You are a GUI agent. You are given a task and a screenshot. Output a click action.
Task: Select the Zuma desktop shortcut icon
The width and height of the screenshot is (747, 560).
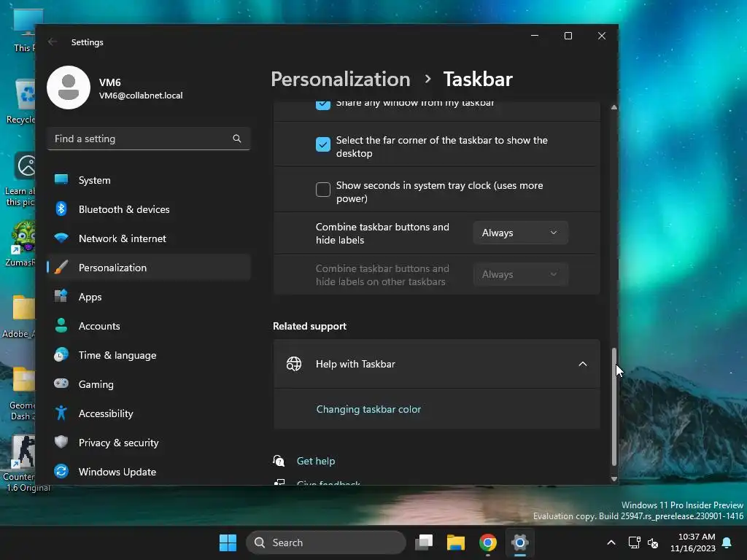(x=21, y=244)
